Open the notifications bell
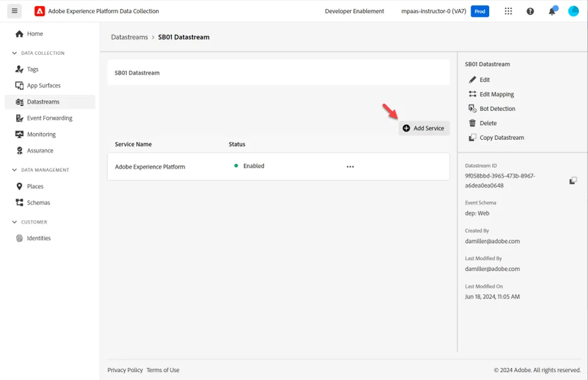The image size is (588, 380). point(552,11)
